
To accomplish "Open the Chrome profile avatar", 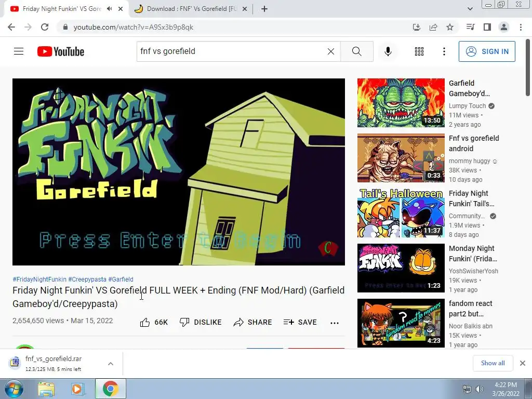I will point(504,27).
